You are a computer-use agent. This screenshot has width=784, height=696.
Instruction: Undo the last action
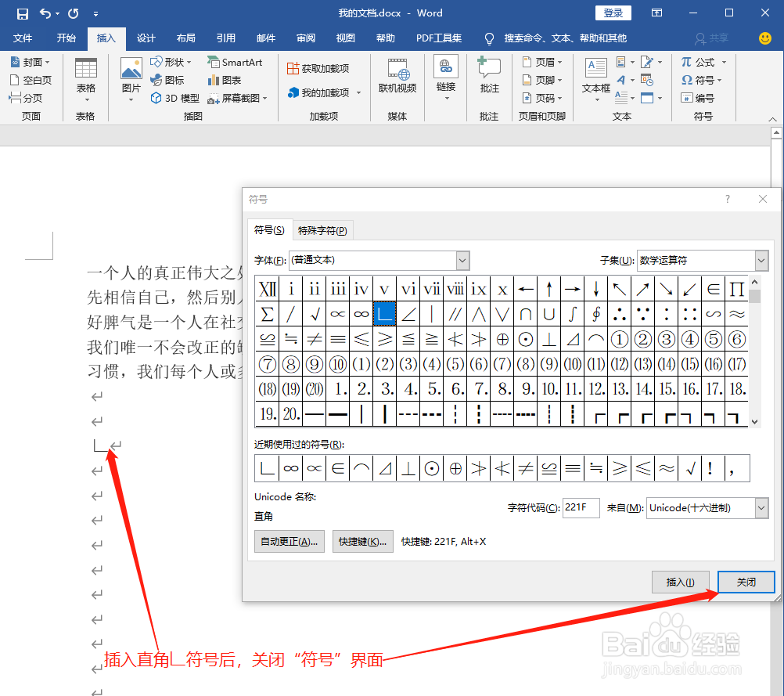tap(45, 13)
